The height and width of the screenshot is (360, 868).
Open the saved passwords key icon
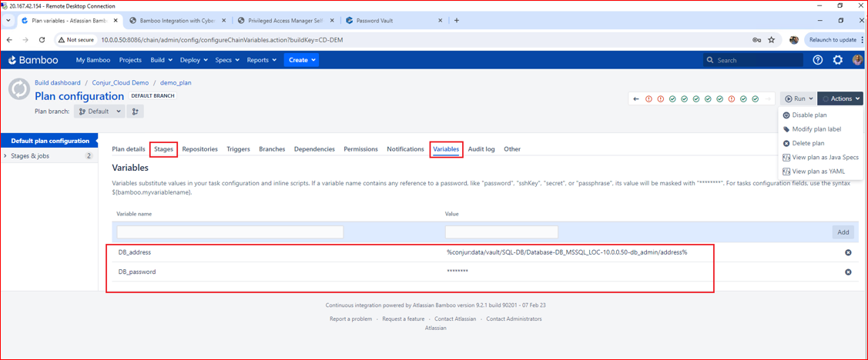(x=757, y=40)
